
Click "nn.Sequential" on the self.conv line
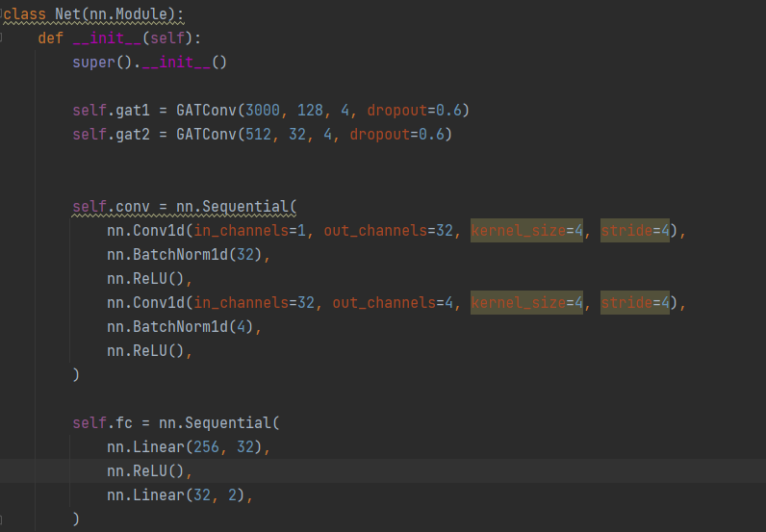click(x=232, y=207)
